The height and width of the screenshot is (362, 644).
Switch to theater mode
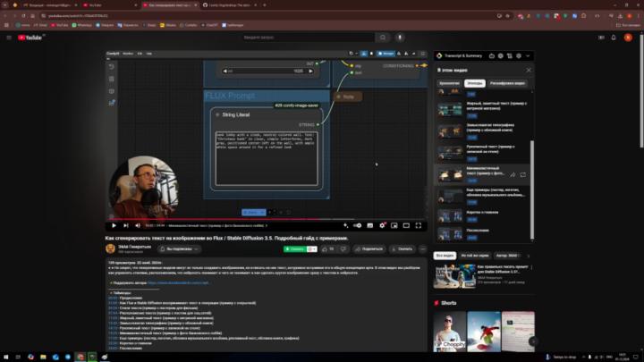pyautogui.click(x=406, y=225)
